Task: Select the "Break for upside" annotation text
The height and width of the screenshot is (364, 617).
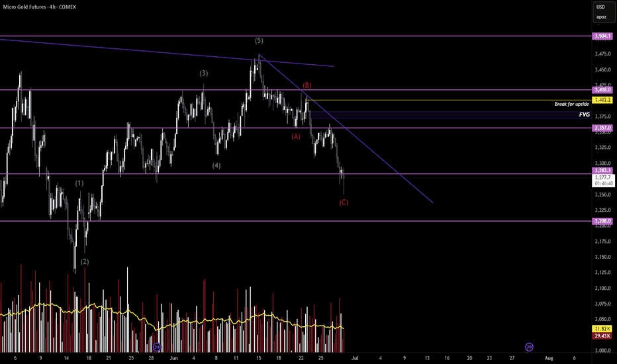Action: (x=571, y=104)
